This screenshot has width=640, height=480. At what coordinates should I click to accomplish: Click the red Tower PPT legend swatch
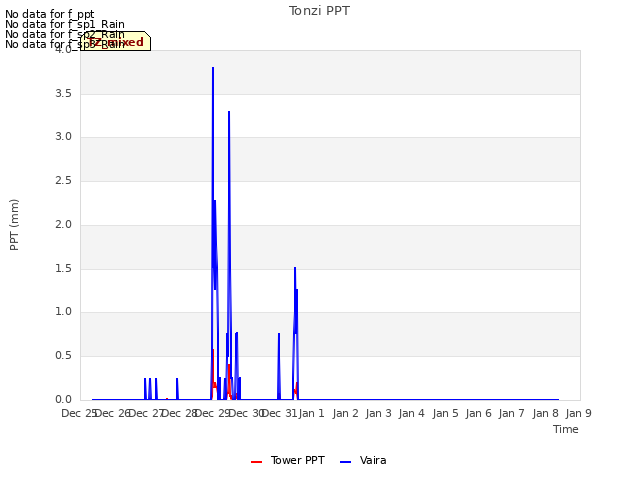(x=256, y=462)
